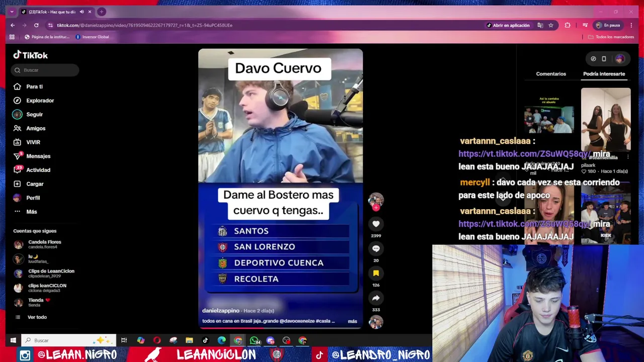Go to Seguir section
The height and width of the screenshot is (362, 644).
coord(28,115)
